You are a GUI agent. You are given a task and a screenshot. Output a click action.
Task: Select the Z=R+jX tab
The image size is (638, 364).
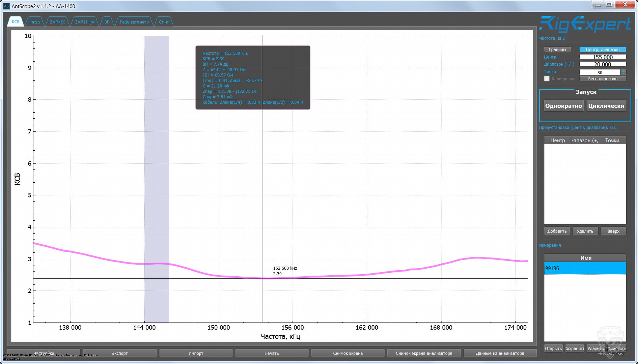coord(57,22)
